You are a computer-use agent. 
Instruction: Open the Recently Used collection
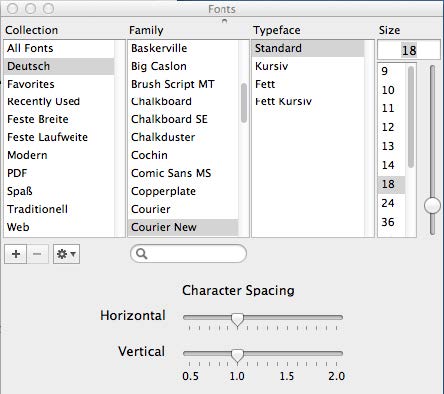[59, 101]
